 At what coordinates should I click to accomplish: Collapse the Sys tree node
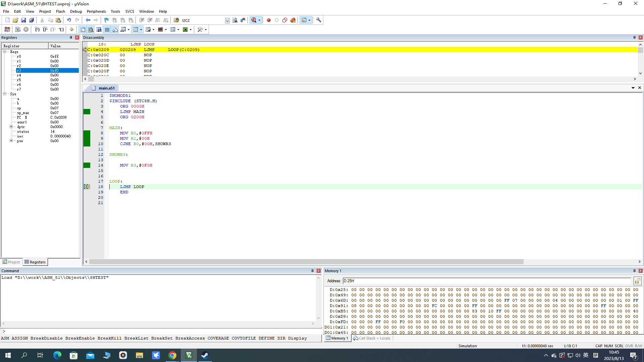[x=5, y=94]
